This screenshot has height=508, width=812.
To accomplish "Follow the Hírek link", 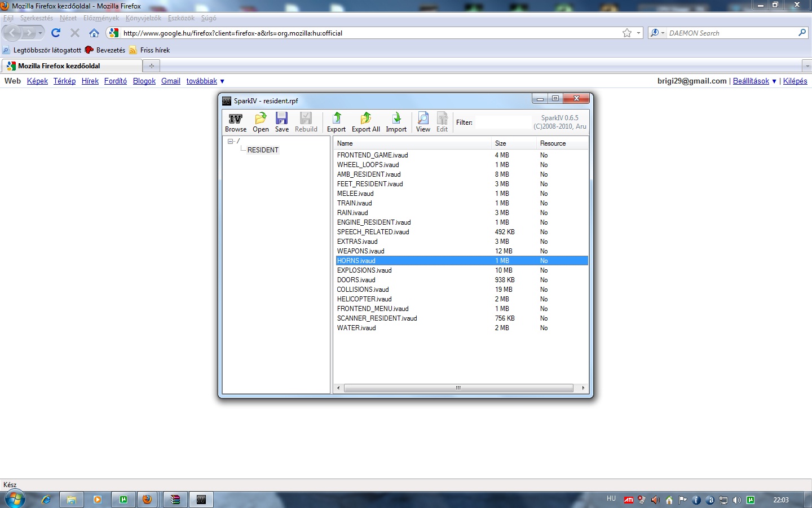I will pyautogui.click(x=90, y=81).
